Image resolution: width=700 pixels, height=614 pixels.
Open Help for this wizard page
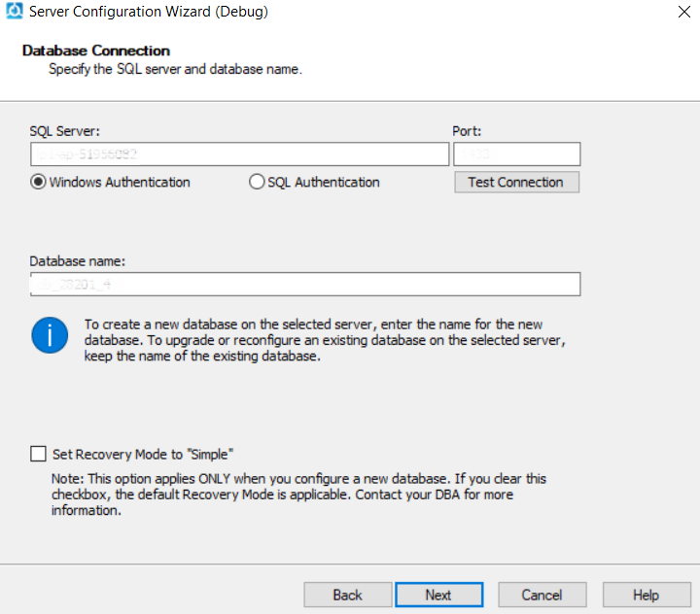[x=646, y=595]
